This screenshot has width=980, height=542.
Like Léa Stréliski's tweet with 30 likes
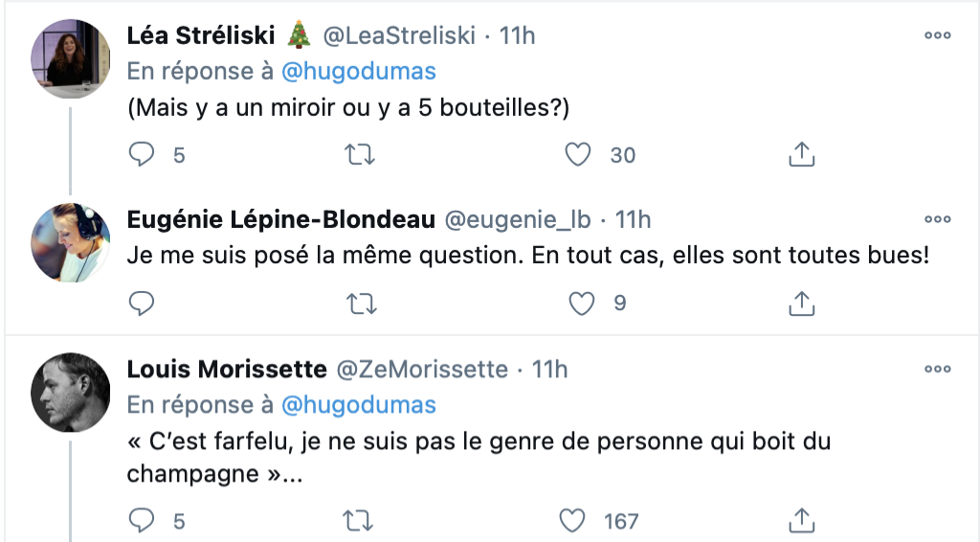(577, 154)
